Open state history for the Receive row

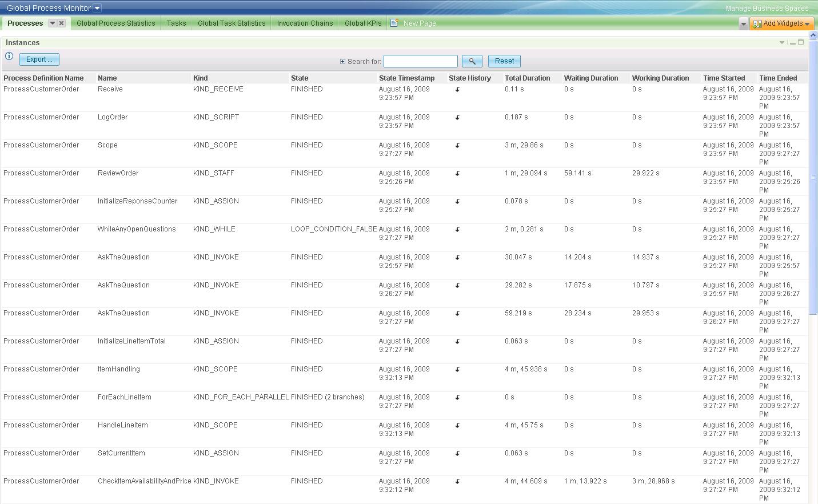click(457, 90)
